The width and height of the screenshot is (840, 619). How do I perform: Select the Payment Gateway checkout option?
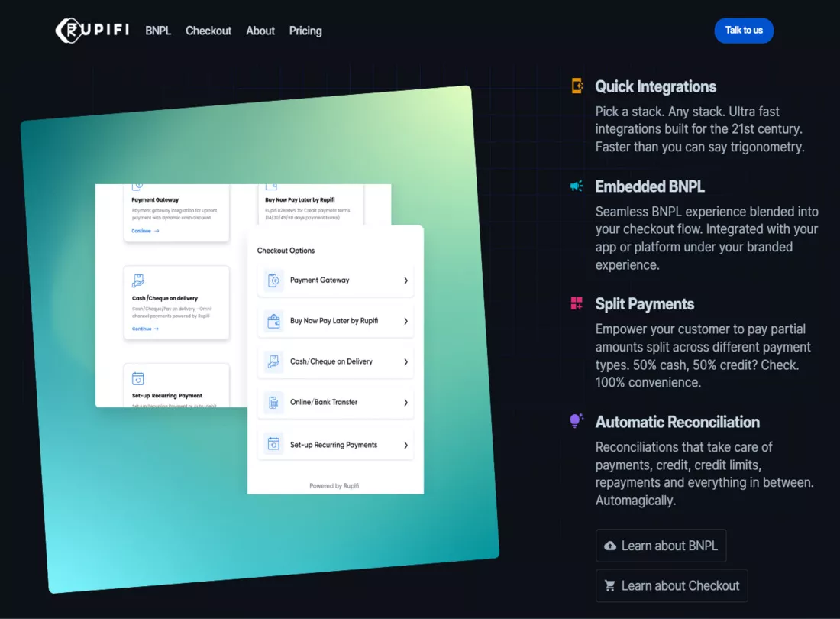(x=335, y=280)
